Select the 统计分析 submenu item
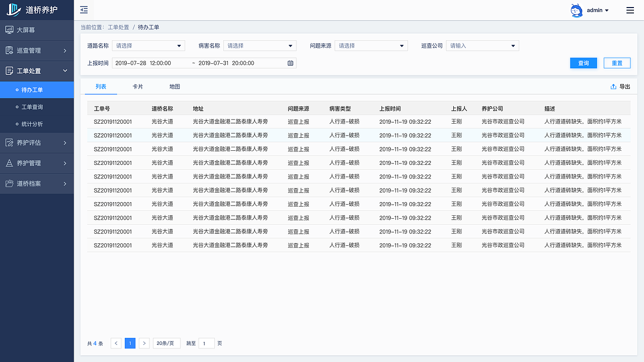644x362 pixels. (x=37, y=124)
